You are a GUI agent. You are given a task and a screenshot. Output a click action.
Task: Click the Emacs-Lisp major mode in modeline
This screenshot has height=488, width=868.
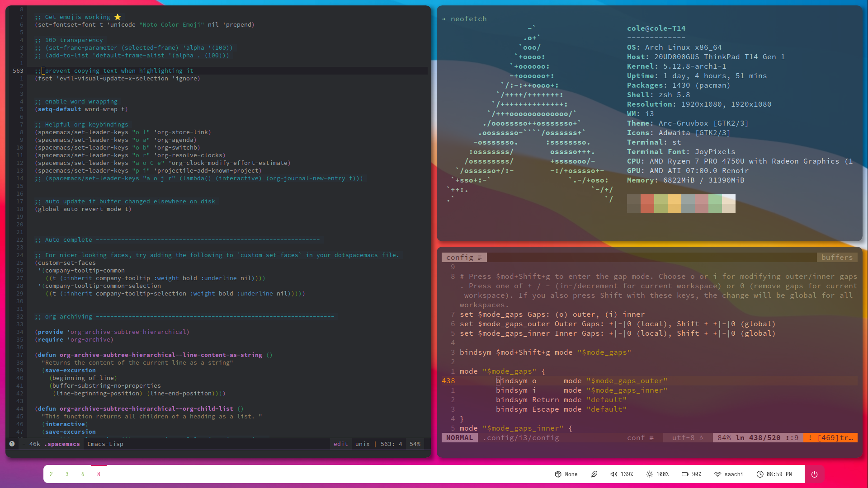[105, 444]
